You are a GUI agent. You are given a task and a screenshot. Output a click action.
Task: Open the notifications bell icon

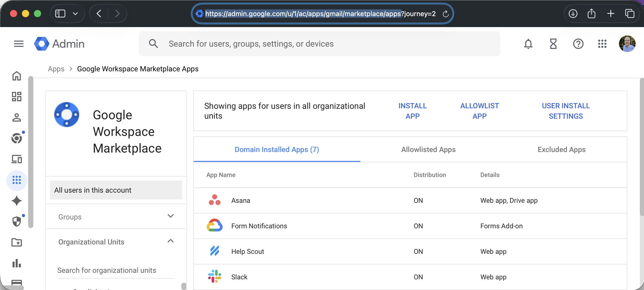528,44
